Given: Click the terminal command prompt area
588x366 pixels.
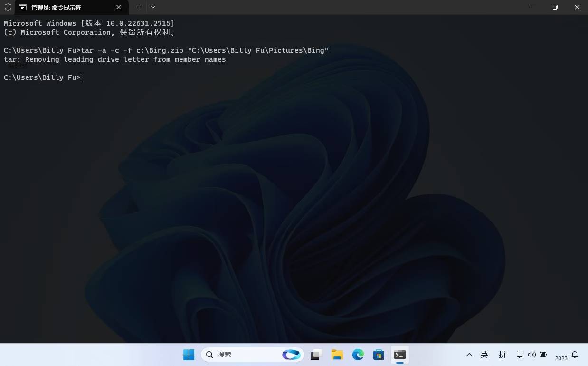Looking at the screenshot, I should [x=285, y=190].
